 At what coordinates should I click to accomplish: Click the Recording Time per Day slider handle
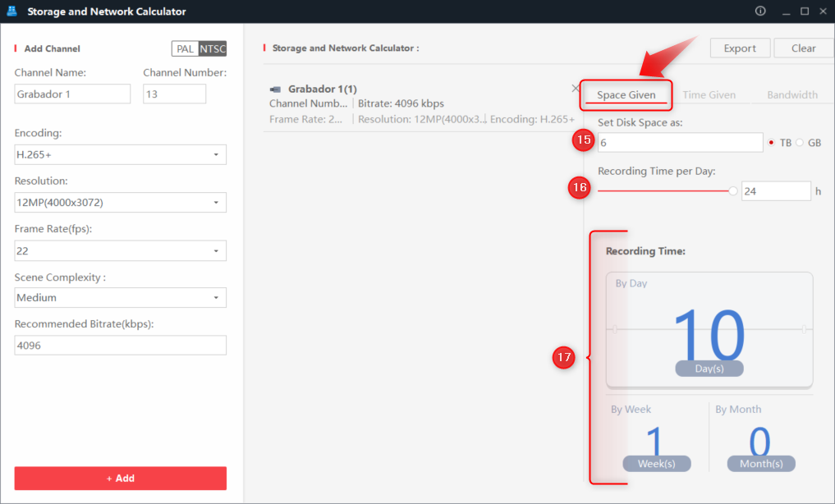(x=733, y=191)
